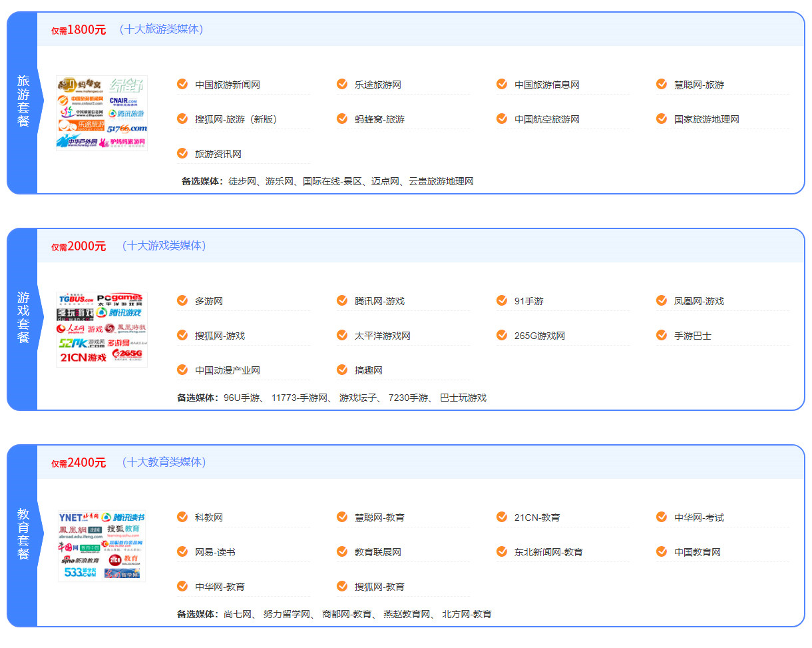
Task: Click the 仅需2400元 price label
Action: [79, 462]
